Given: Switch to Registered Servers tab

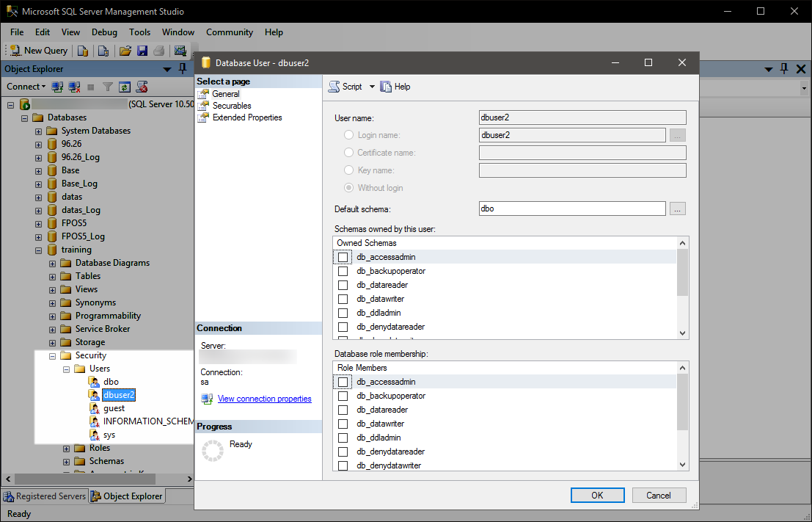Looking at the screenshot, I should (x=45, y=496).
